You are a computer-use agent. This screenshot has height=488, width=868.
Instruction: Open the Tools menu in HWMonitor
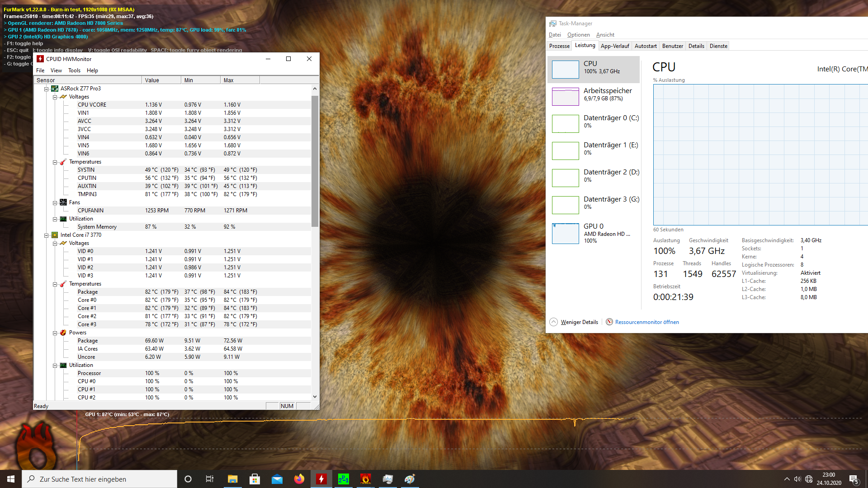74,70
